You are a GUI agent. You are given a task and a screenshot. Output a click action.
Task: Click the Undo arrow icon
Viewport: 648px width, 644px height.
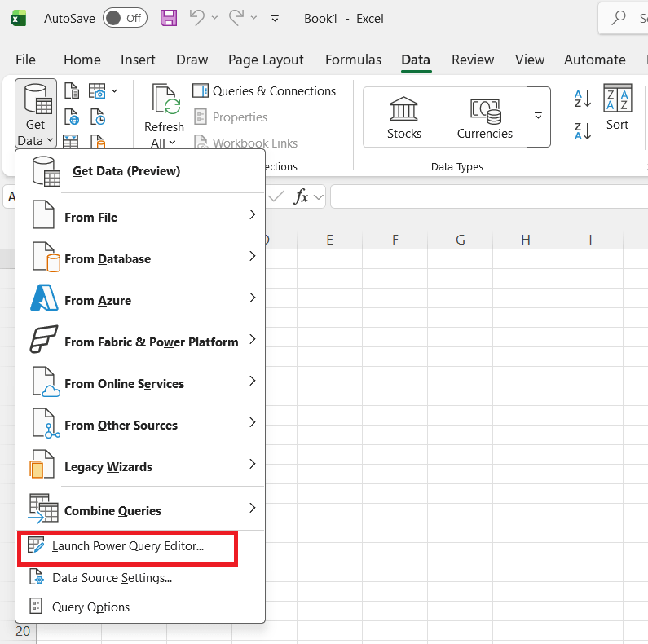[197, 18]
